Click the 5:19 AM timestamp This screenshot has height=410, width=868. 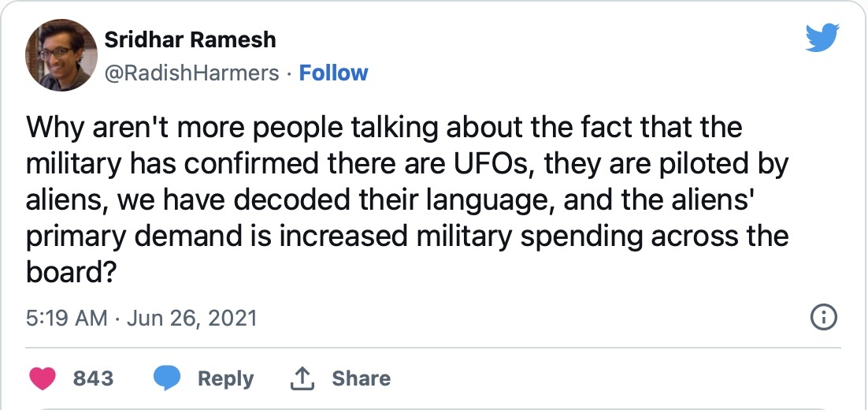click(65, 318)
